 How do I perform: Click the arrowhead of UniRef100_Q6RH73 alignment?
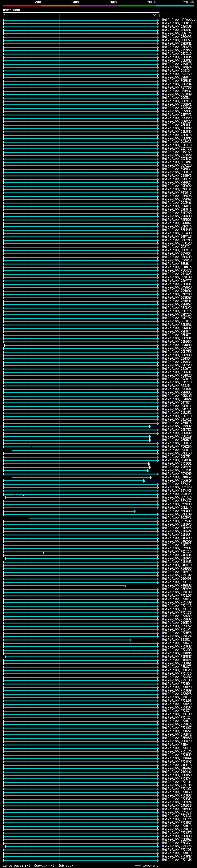[150, 440]
